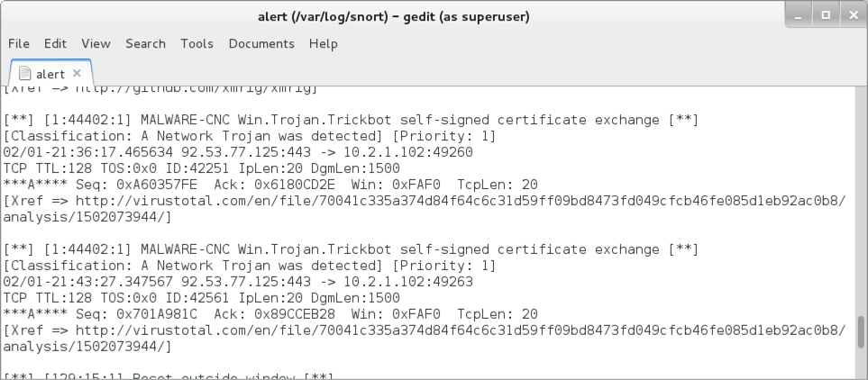The image size is (868, 380).
Task: Click the timestamp 02/01-21:43:27.347567 line
Action: pos(238,282)
